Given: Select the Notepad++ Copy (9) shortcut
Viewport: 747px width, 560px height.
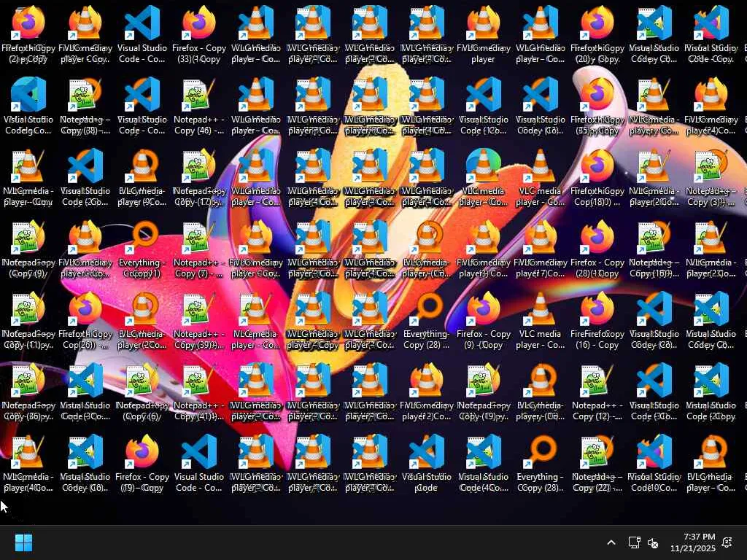Looking at the screenshot, I should coord(28,249).
